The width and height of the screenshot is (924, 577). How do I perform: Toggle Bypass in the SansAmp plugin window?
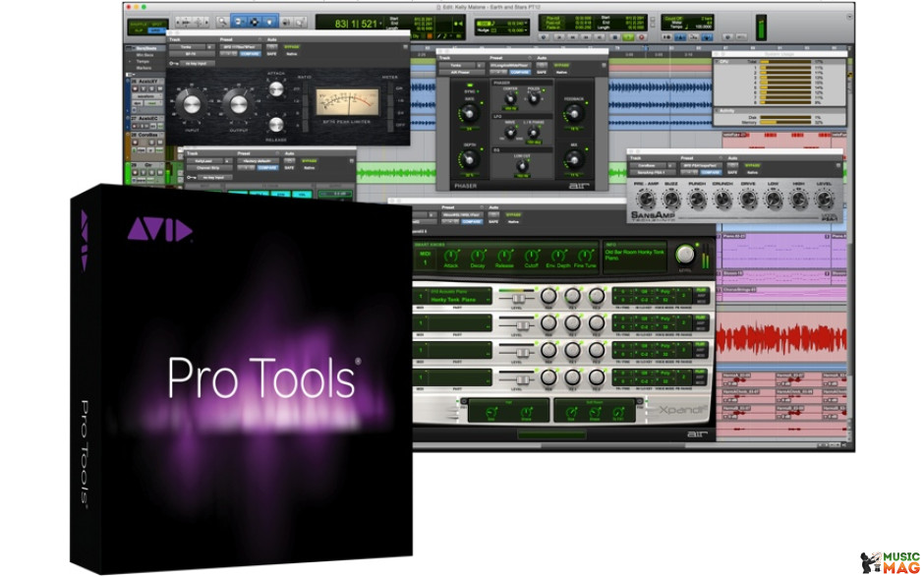point(753,165)
